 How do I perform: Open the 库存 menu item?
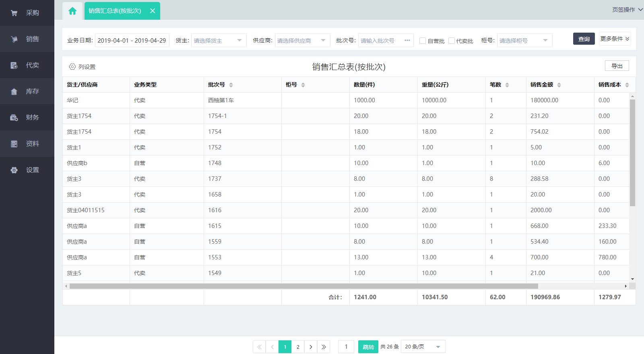point(27,91)
